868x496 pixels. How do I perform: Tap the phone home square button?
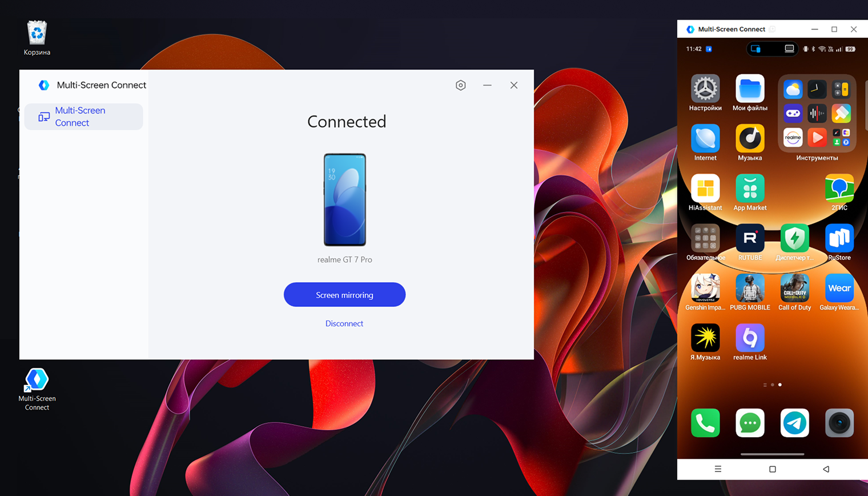coord(773,469)
